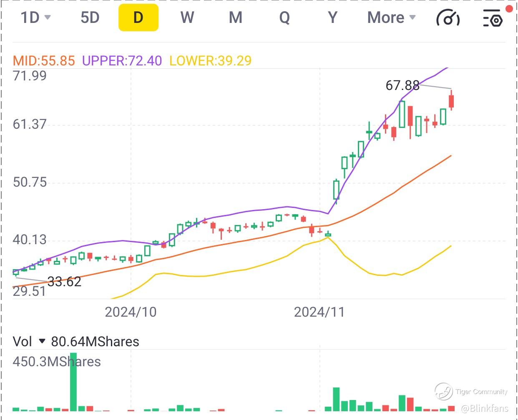Click the 61.37 price axis label
Screen dimensions: 518x420
pos(30,124)
